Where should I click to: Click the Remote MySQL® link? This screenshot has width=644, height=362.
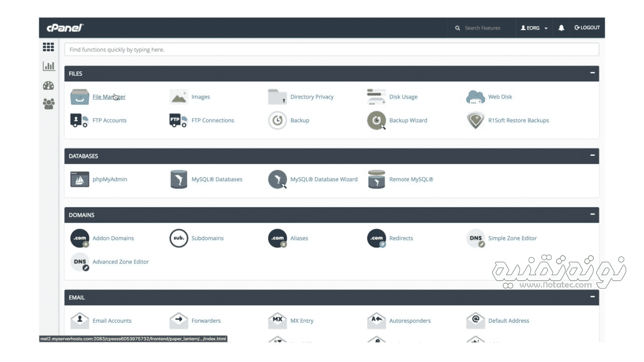[x=411, y=179]
